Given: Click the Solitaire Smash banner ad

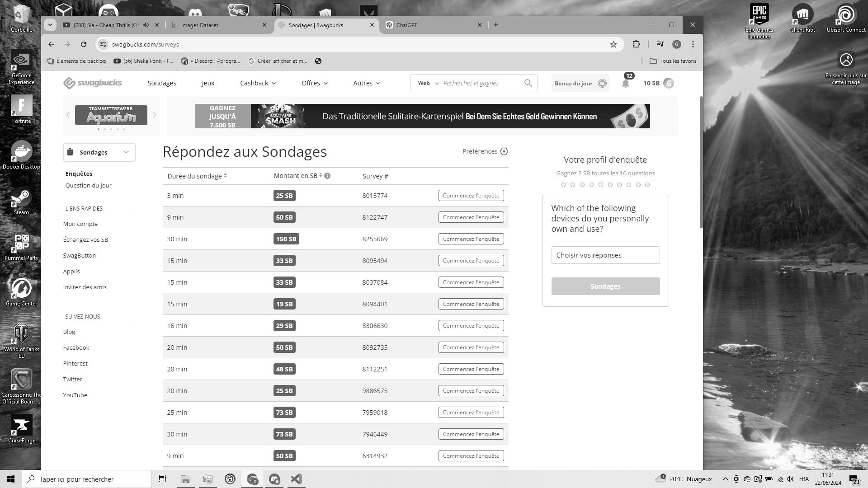Looking at the screenshot, I should [422, 116].
